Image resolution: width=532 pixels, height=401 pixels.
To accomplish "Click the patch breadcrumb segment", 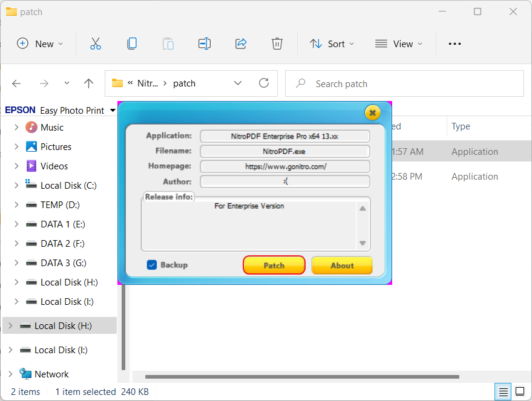I will coord(184,83).
